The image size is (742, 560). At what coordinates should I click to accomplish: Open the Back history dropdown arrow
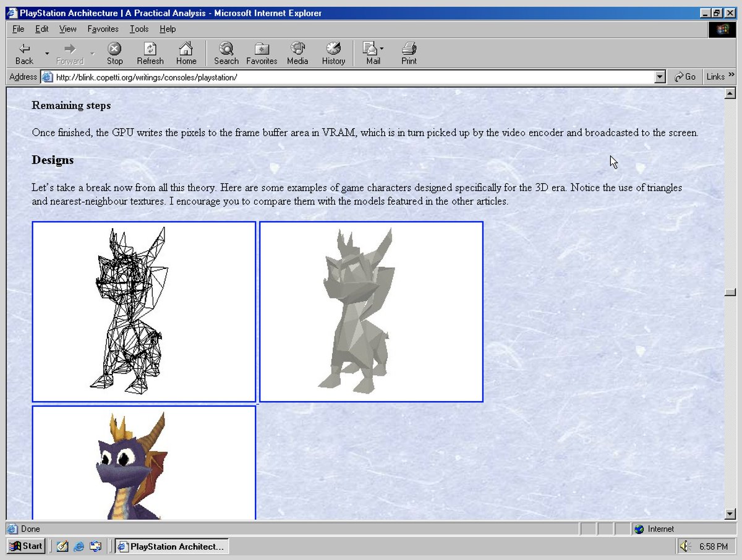47,54
